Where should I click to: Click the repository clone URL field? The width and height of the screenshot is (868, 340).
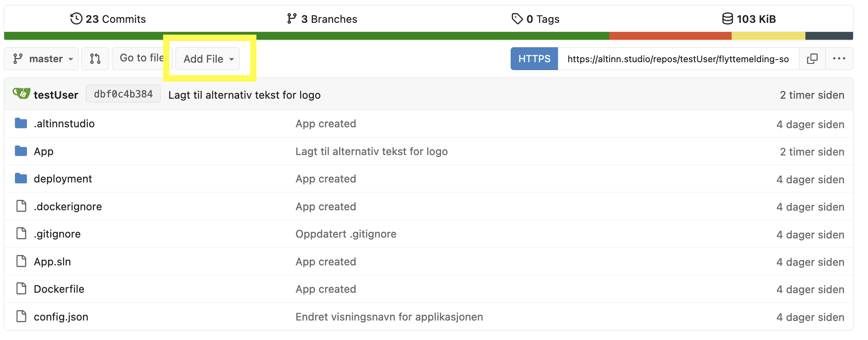[678, 59]
